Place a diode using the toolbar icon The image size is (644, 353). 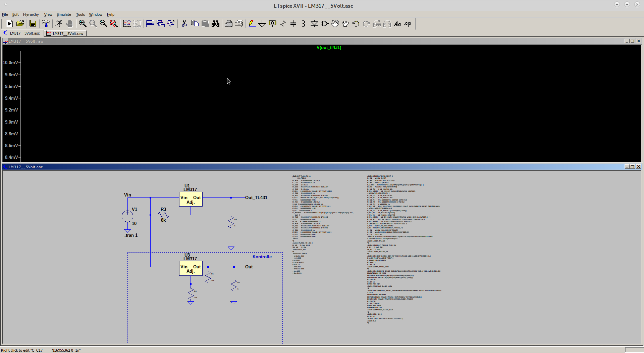[314, 24]
